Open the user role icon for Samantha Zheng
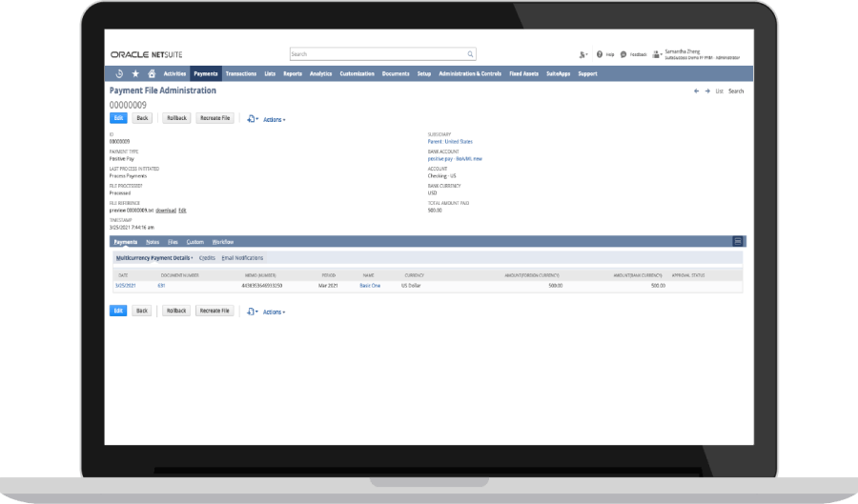The image size is (858, 504). click(x=657, y=54)
